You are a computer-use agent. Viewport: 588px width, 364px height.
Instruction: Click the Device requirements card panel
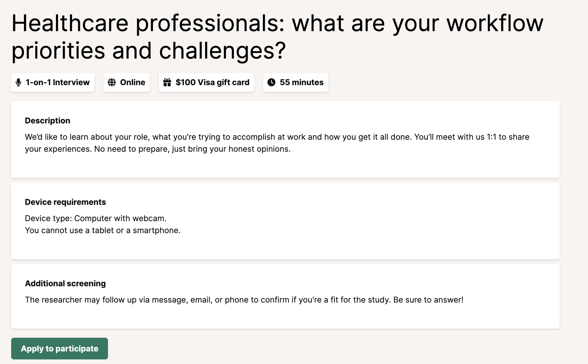tap(285, 221)
